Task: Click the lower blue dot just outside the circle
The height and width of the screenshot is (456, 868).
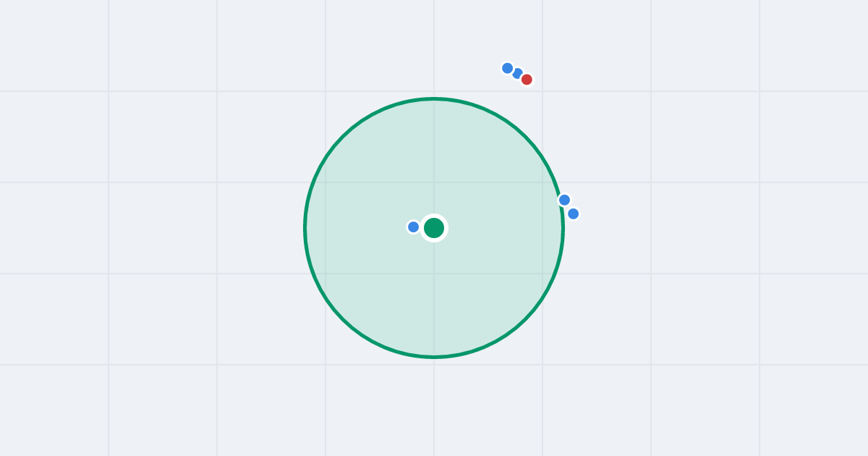Action: [x=574, y=214]
